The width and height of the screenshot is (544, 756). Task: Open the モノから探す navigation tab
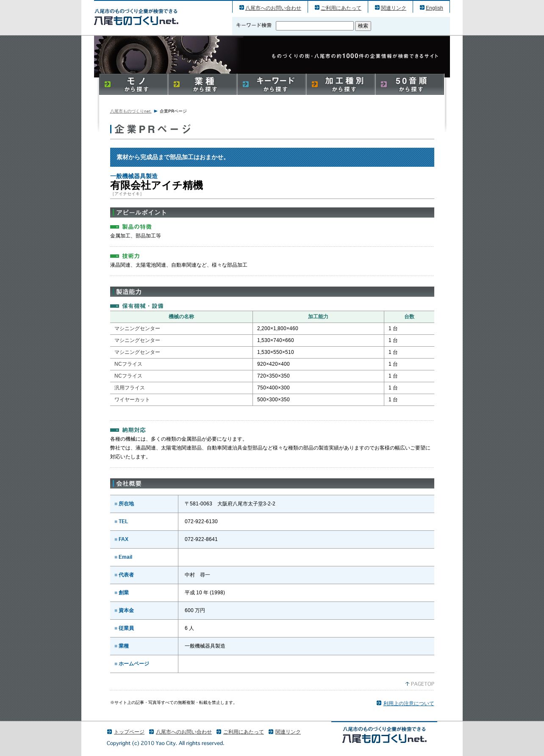pyautogui.click(x=133, y=84)
